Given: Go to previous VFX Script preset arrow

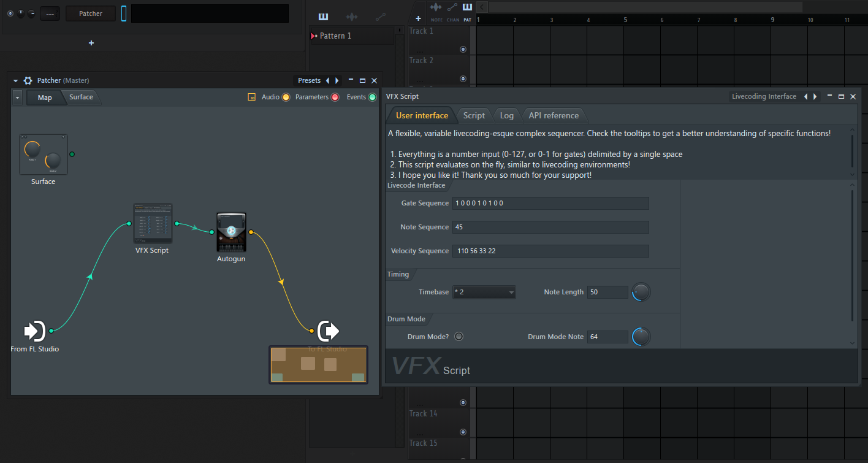Looking at the screenshot, I should point(805,96).
